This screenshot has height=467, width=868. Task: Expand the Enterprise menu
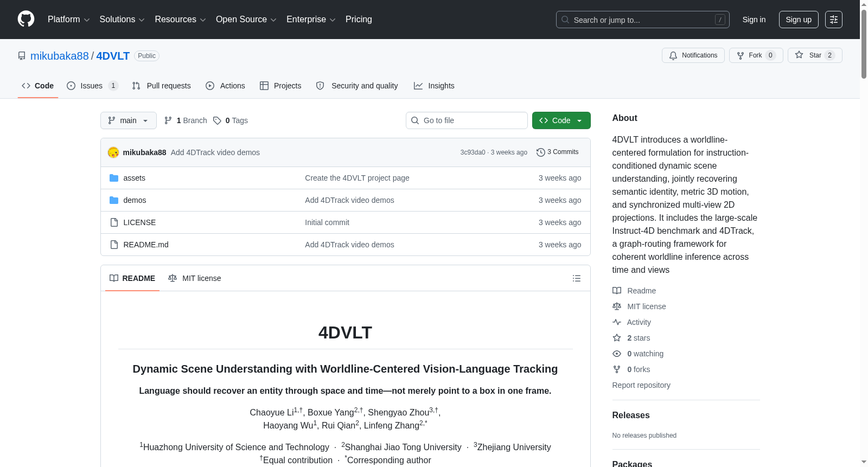pyautogui.click(x=311, y=20)
